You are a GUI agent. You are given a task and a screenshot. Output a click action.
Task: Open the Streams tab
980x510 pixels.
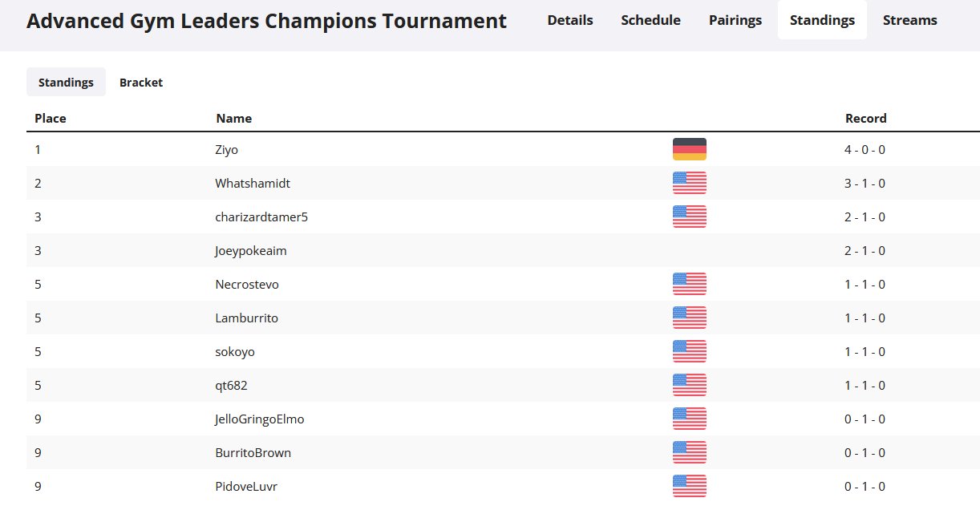[909, 20]
